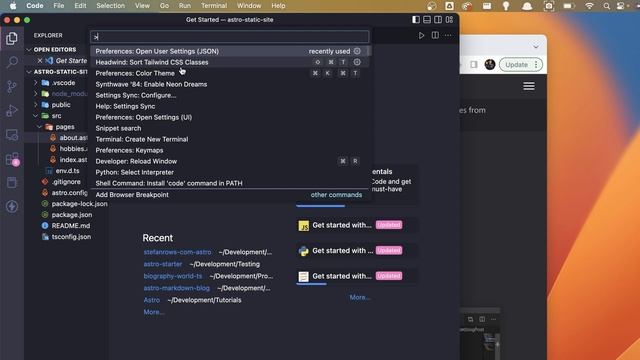
Task: Open browser tab search chevron dropdown
Action: 536,47
